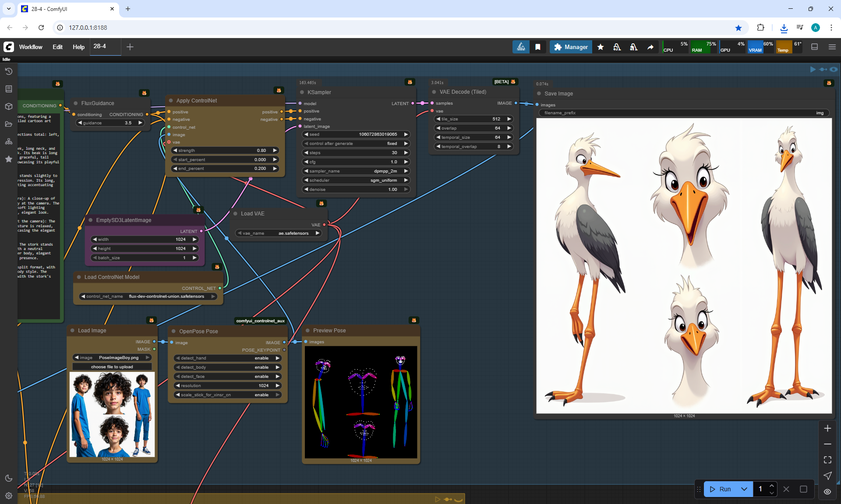
Task: Toggle dark theme moon icon
Action: point(8,478)
